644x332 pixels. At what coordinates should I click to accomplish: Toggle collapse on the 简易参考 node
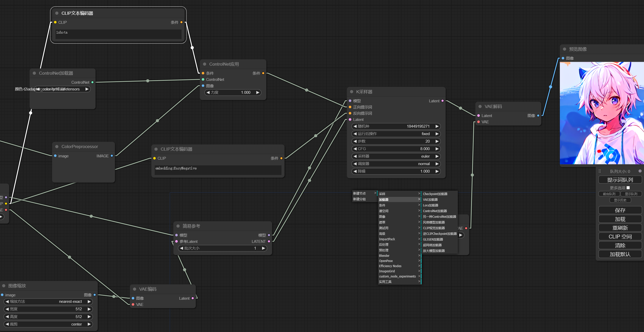178,226
